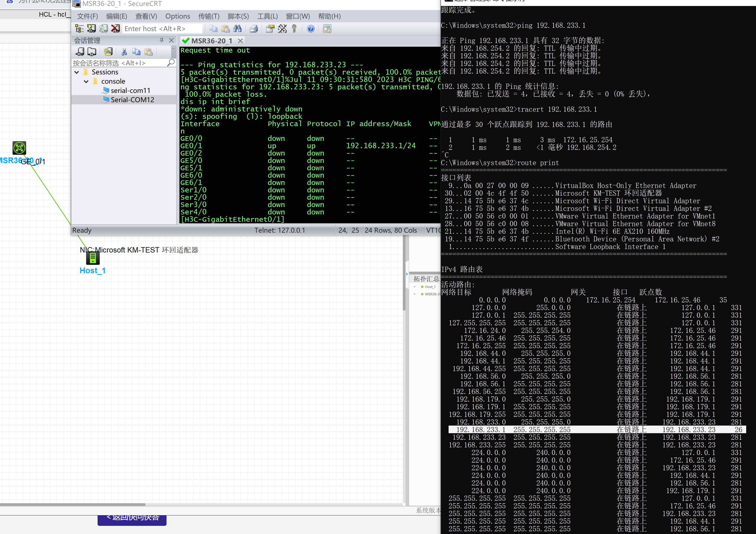
Task: Collapse the Sessions folder tree
Action: pyautogui.click(x=77, y=72)
